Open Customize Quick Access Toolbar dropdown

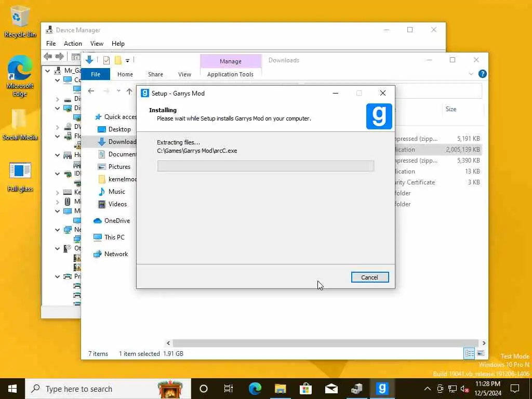click(128, 61)
